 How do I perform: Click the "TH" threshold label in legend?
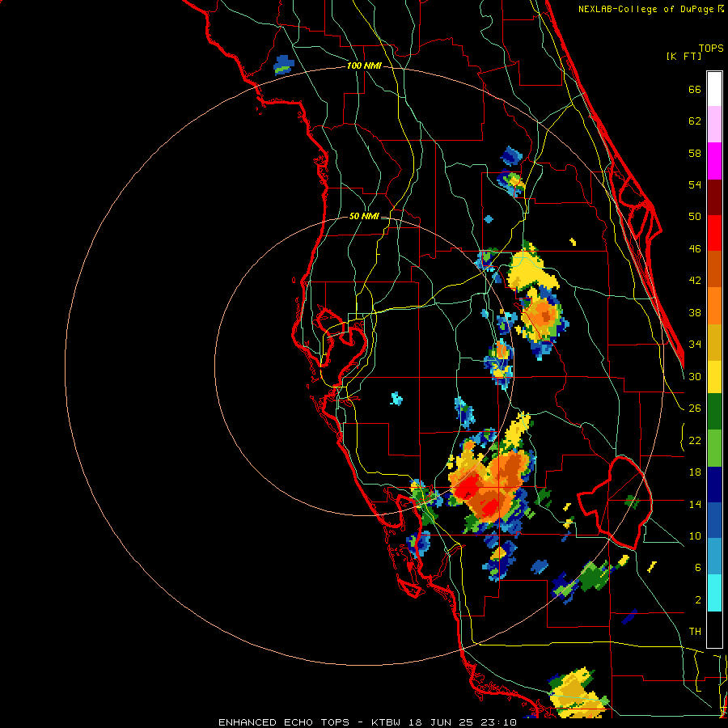coord(695,632)
